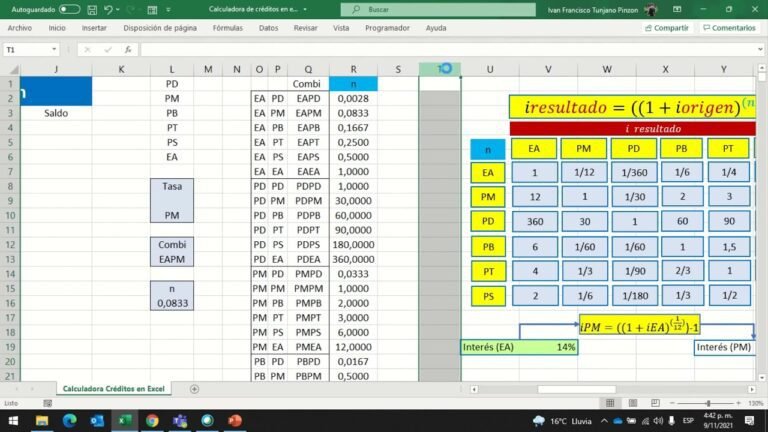Click the horizontal scrollbar thumb
768x432 pixels.
tap(576, 389)
